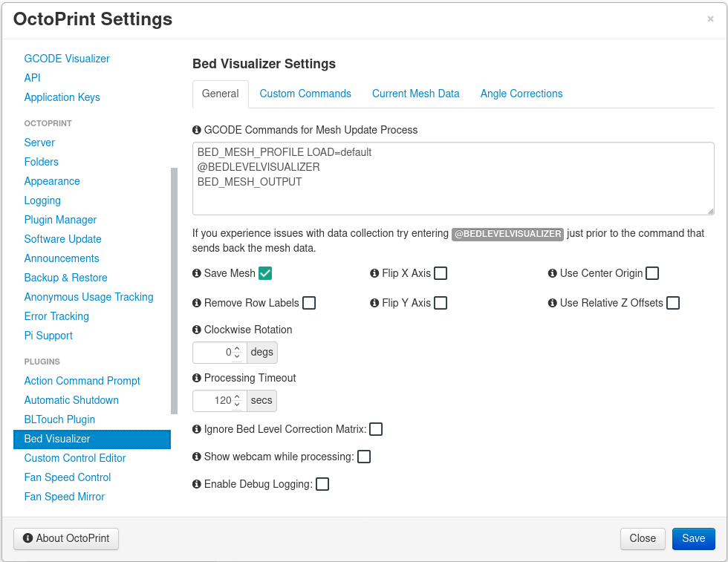Open Software Update settings

(62, 240)
